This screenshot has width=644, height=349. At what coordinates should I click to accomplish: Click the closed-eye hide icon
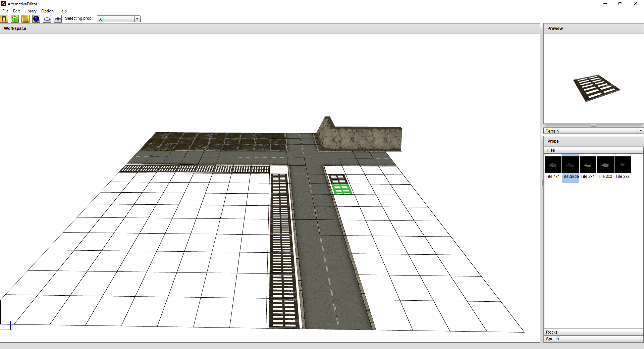47,19
